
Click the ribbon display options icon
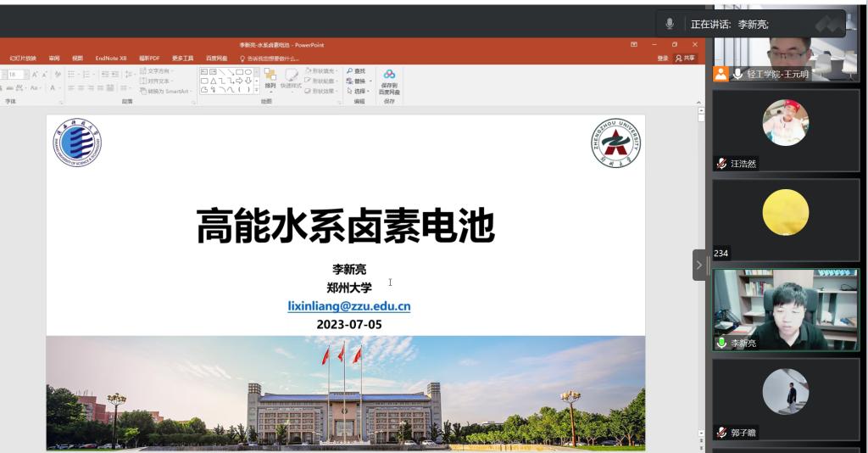pyautogui.click(x=634, y=44)
